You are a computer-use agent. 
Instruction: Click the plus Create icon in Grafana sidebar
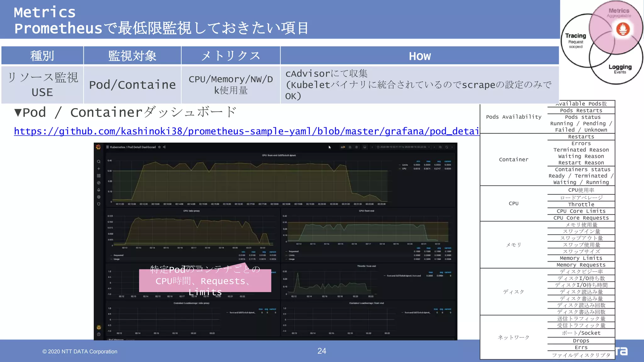click(x=99, y=169)
